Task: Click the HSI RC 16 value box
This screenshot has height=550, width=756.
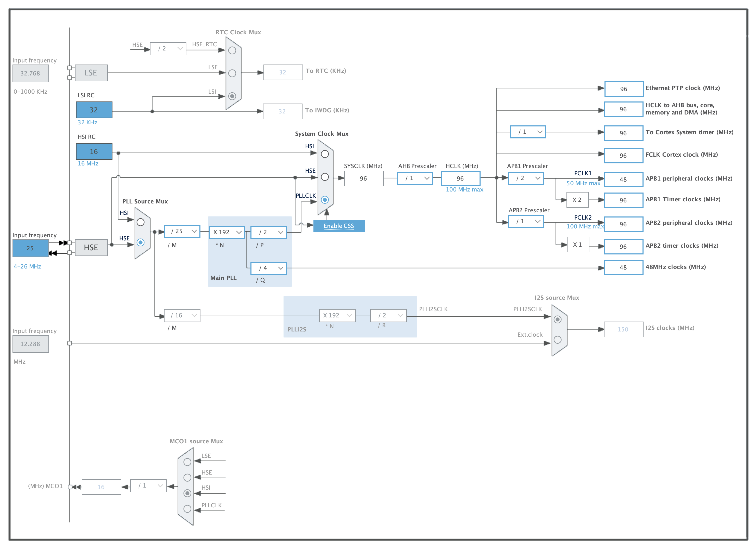Action: pos(94,152)
